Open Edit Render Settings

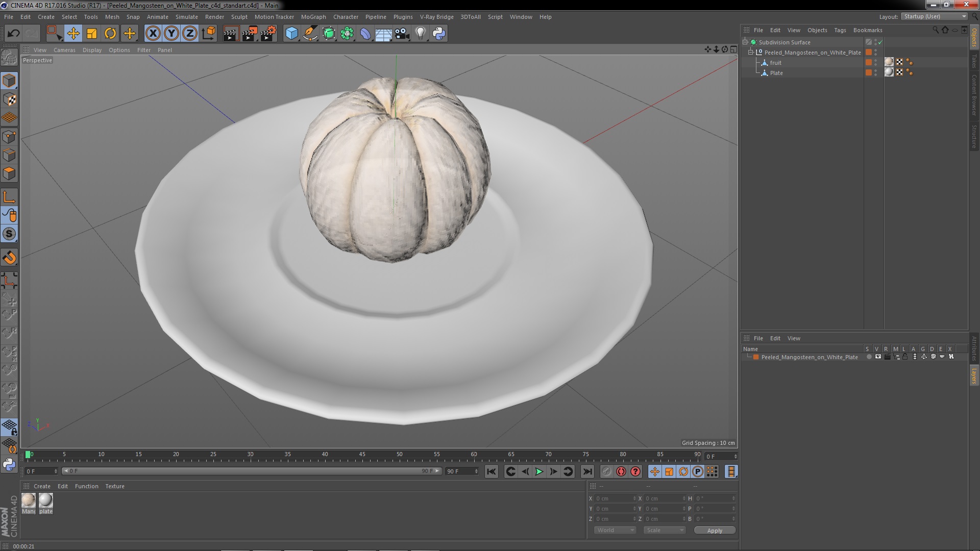268,34
